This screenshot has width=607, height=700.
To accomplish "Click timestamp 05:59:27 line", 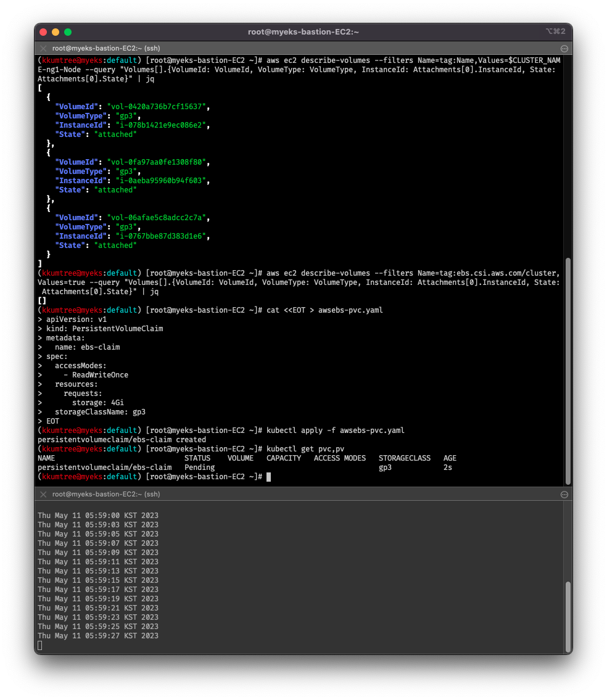I will click(x=98, y=636).
